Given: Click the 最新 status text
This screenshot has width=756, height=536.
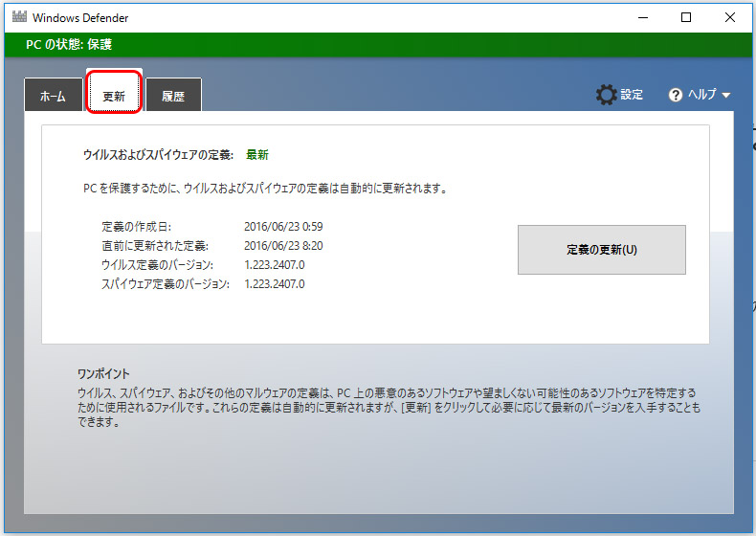Looking at the screenshot, I should [257, 155].
